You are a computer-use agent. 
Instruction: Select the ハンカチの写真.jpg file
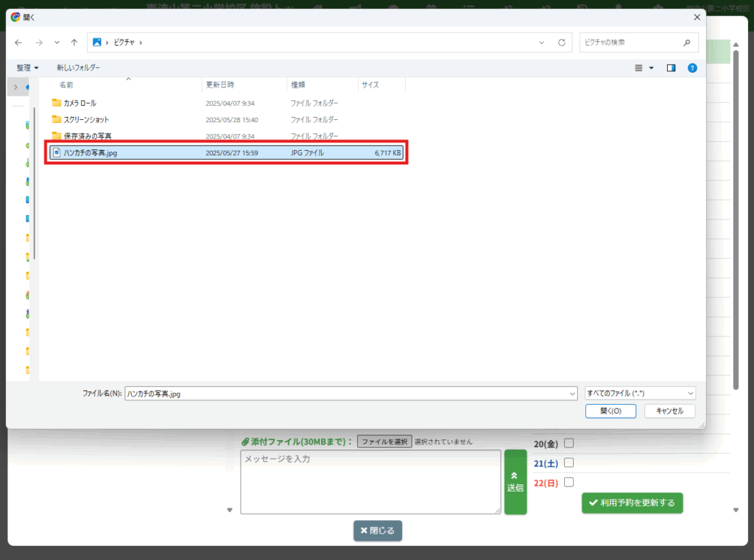[x=90, y=153]
